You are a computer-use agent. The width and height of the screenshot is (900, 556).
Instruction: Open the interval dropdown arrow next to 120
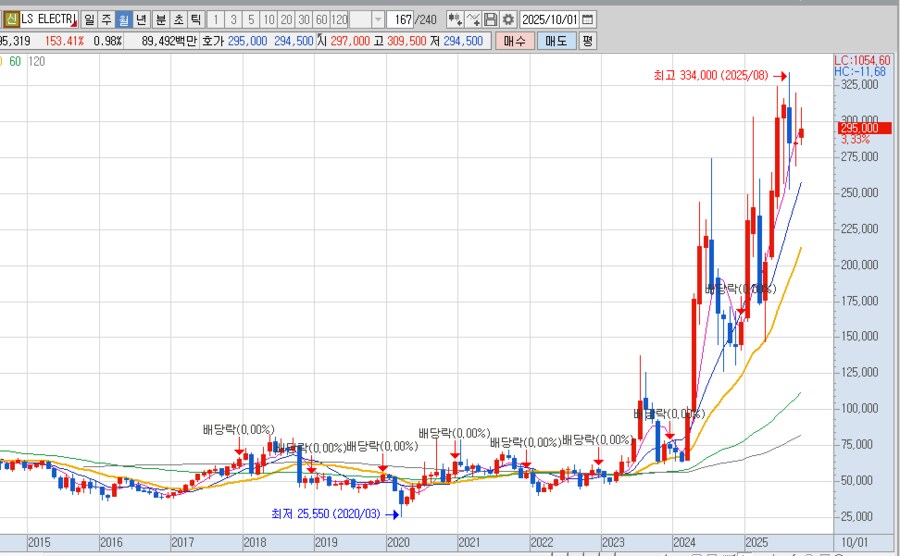(377, 19)
